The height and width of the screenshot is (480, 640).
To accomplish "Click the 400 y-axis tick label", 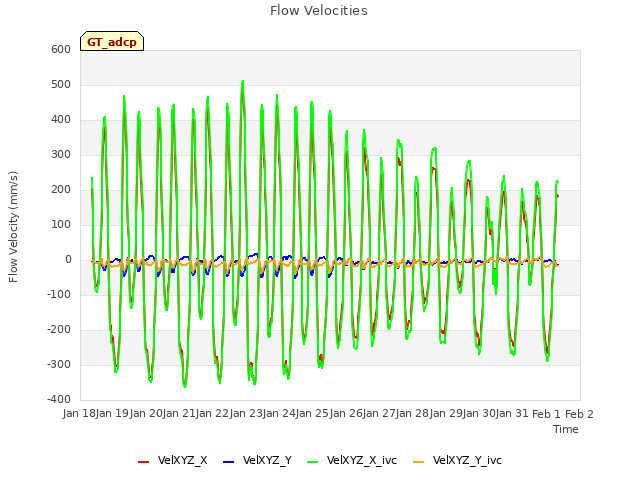I will click(x=61, y=120).
